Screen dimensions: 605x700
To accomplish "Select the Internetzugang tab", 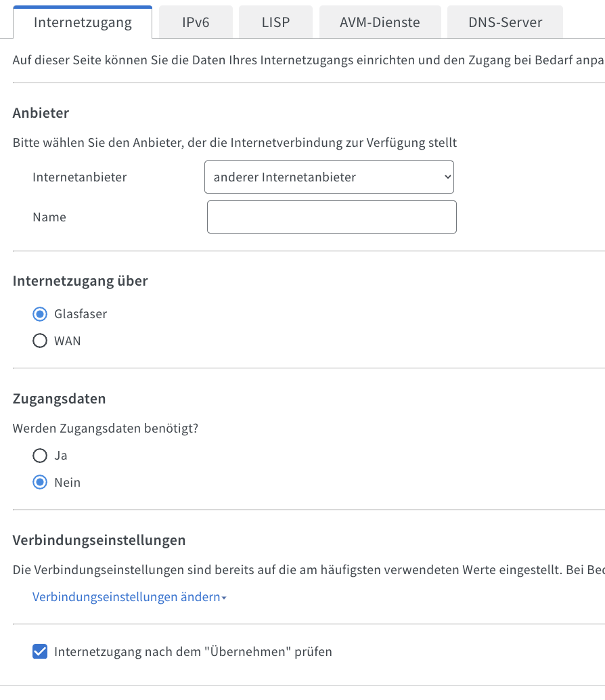I will (83, 22).
